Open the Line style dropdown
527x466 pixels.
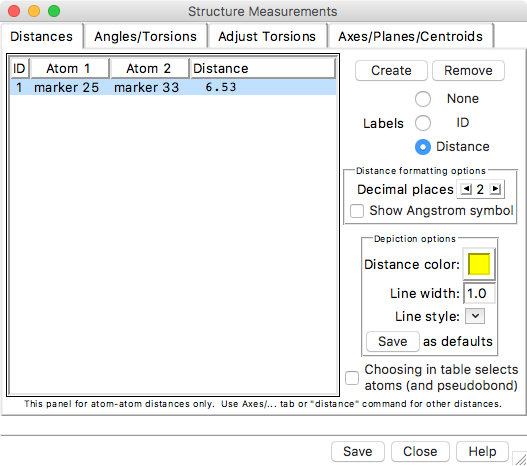pyautogui.click(x=475, y=316)
